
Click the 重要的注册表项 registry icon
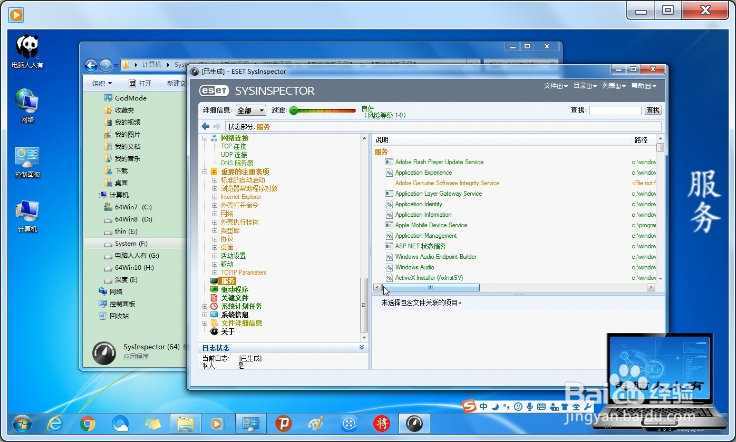point(214,172)
